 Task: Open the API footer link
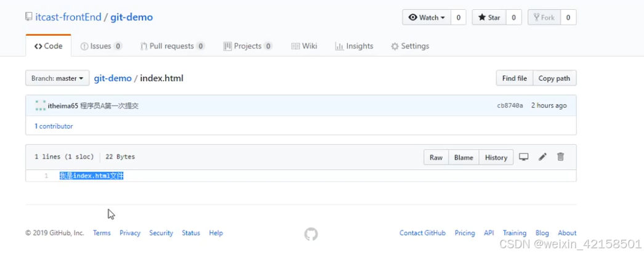(x=489, y=233)
